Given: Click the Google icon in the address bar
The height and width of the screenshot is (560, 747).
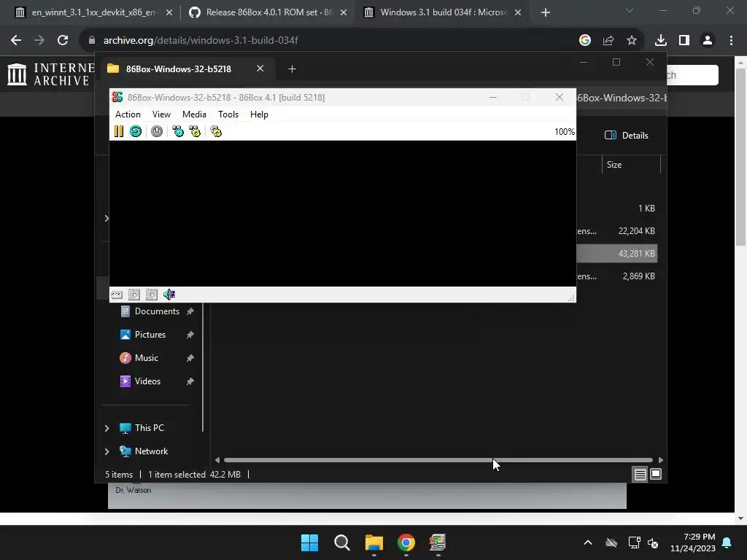Looking at the screenshot, I should pos(585,41).
